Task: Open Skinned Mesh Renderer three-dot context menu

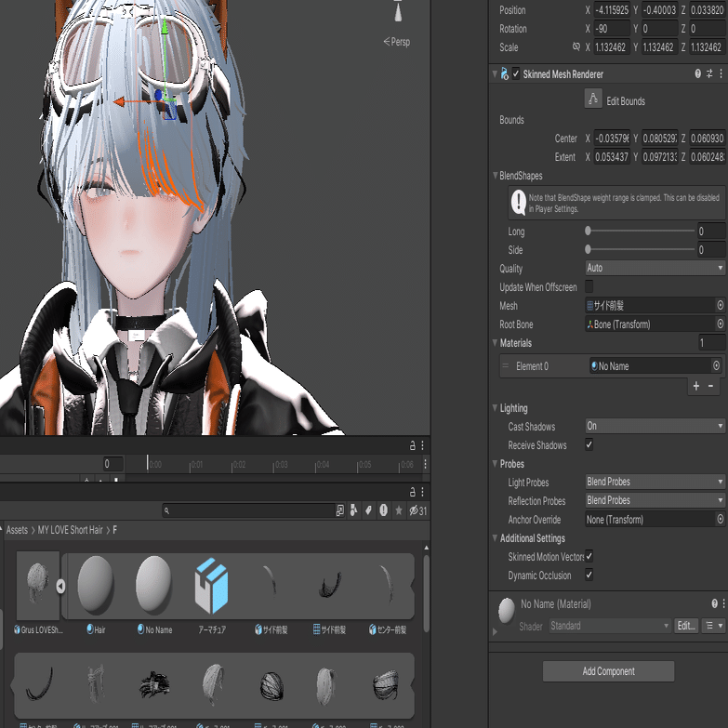Action: pyautogui.click(x=721, y=73)
